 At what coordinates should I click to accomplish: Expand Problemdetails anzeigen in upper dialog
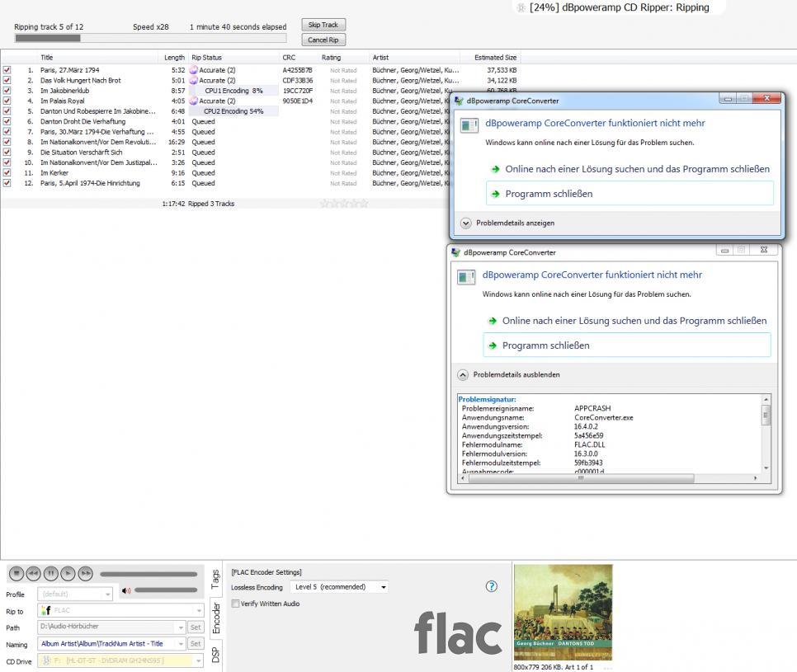pos(466,223)
